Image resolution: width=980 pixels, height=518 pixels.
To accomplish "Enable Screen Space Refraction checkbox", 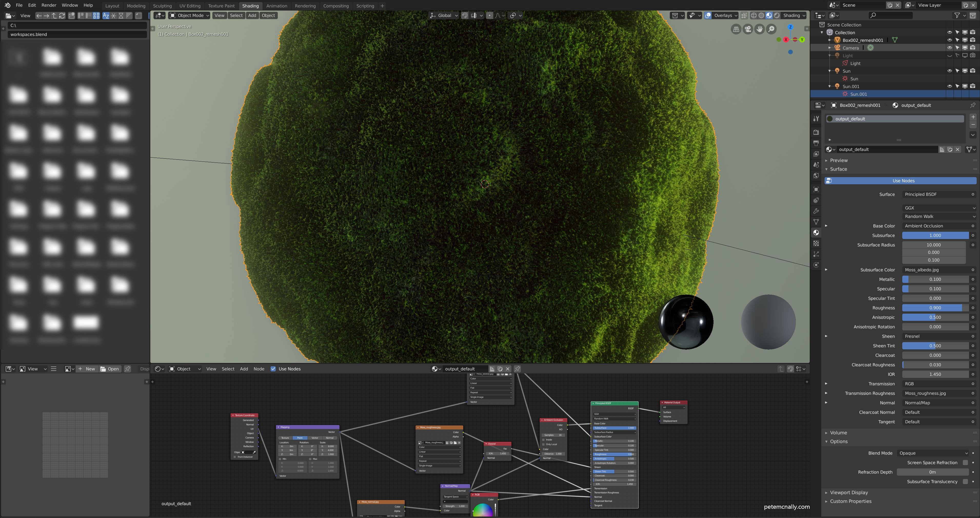I will (965, 463).
